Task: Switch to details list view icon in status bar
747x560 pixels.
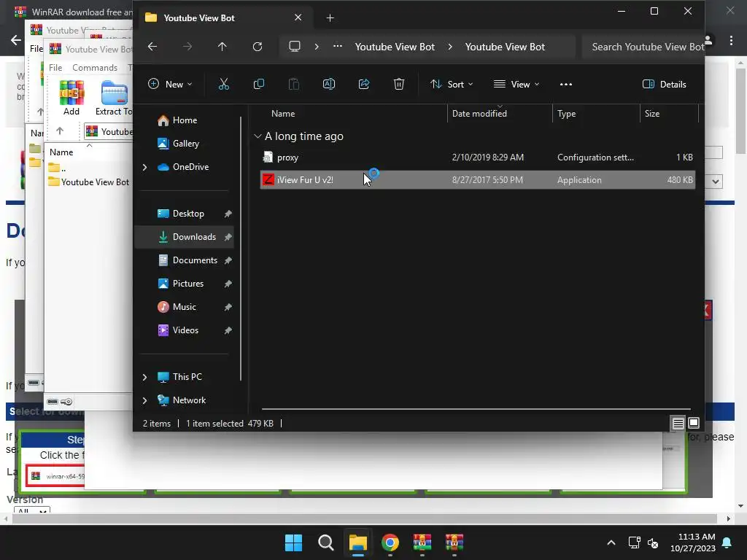Action: [x=678, y=423]
